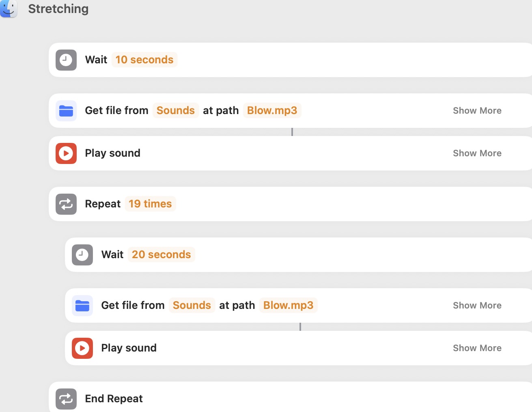Change the 10 seconds wait duration

[x=144, y=60]
